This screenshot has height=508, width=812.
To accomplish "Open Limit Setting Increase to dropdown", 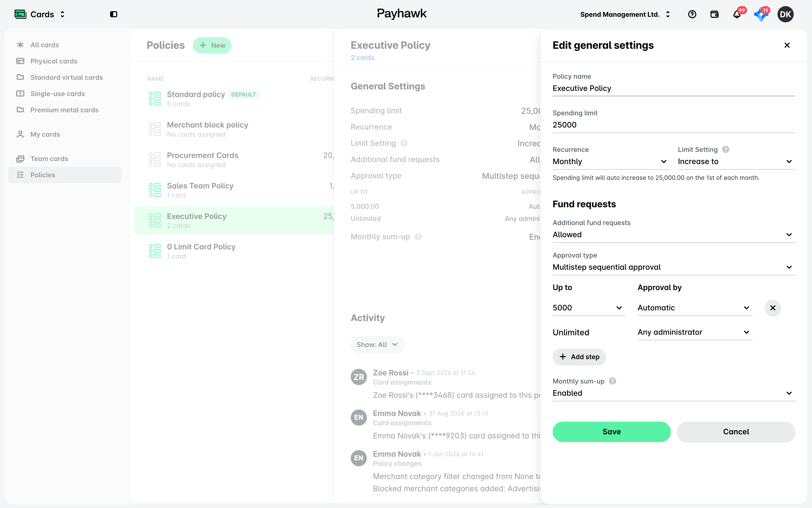I will point(736,162).
